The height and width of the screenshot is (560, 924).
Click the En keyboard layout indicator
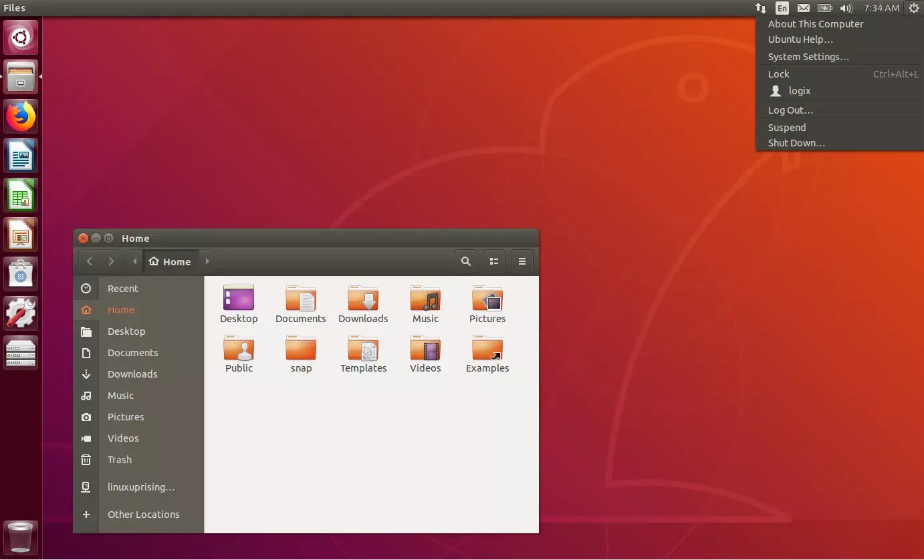pyautogui.click(x=782, y=8)
